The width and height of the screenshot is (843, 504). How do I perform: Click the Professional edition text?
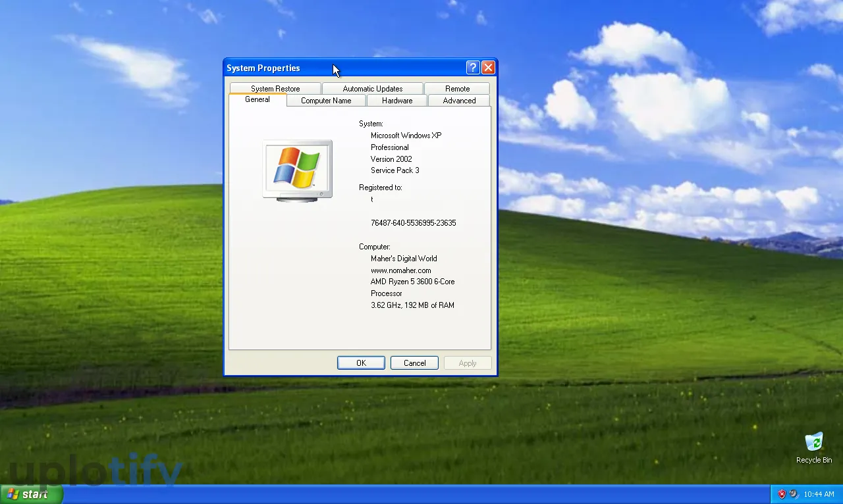point(390,147)
